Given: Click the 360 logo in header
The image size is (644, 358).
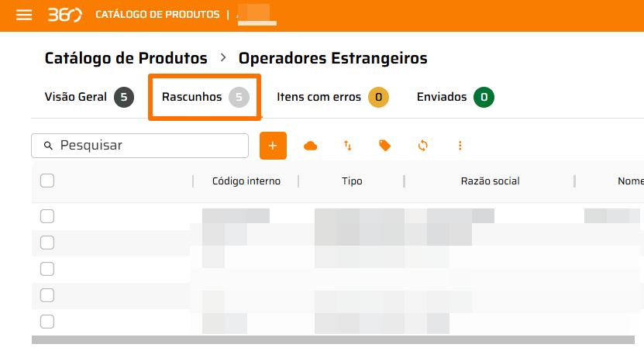Looking at the screenshot, I should pyautogui.click(x=64, y=15).
